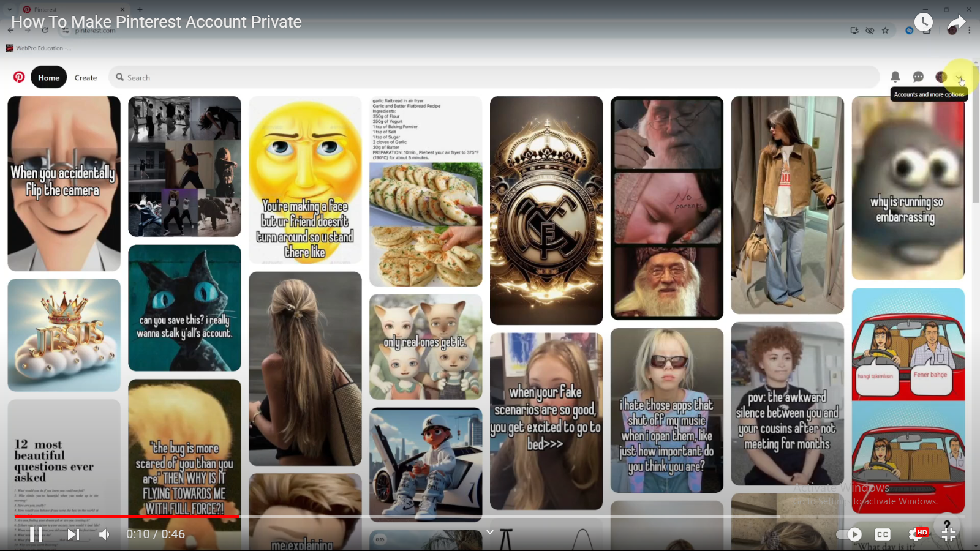
Task: Open the video quality settings gear
Action: coord(917,534)
